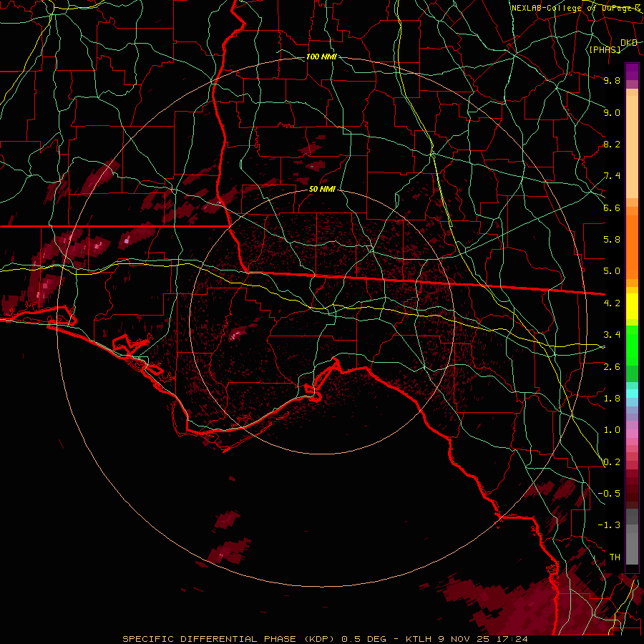The width and height of the screenshot is (644, 644).
Task: Click the 4.2 value on the legend
Action: [612, 303]
